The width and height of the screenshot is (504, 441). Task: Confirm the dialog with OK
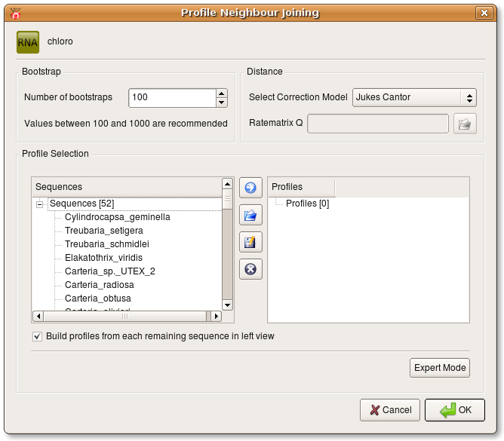[x=454, y=410]
